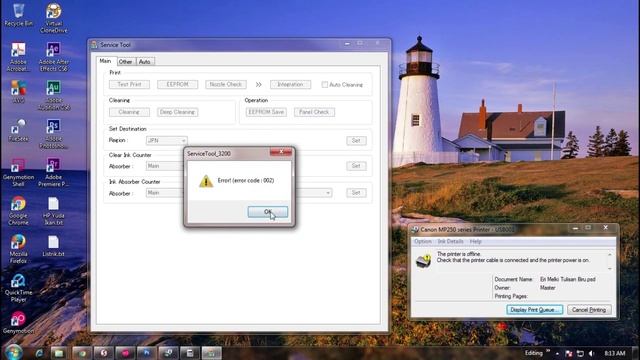Select the Listrik.txt desktop file
Image resolution: width=640 pixels, height=360 pixels.
53,246
